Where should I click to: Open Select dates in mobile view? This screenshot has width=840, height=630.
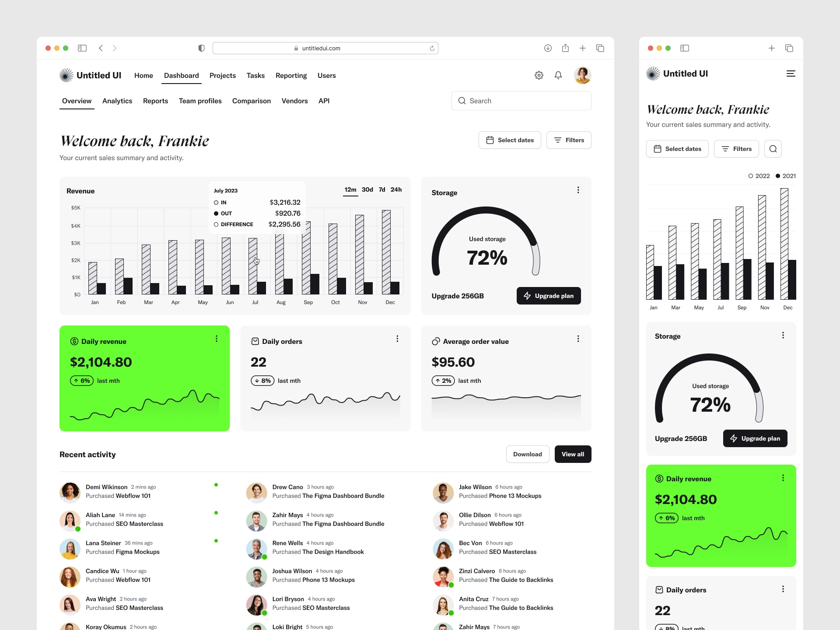677,149
